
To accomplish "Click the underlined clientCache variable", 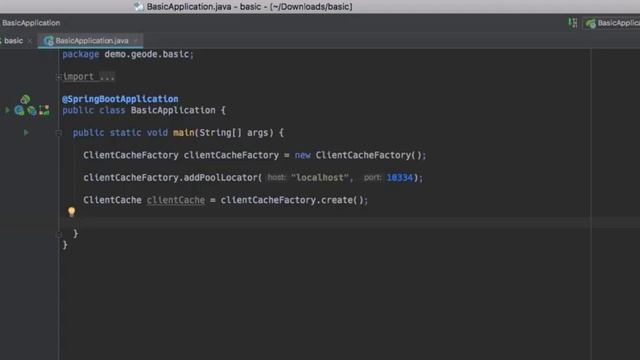I will [x=176, y=200].
